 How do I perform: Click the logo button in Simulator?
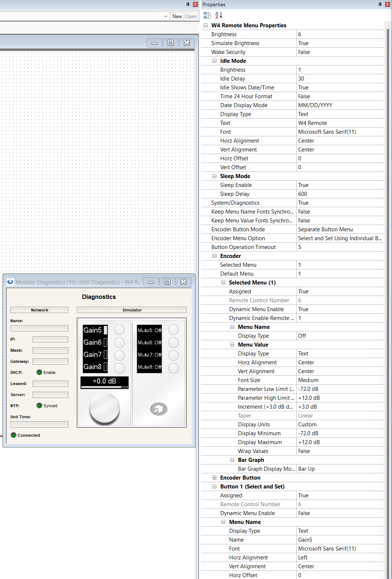[x=158, y=409]
